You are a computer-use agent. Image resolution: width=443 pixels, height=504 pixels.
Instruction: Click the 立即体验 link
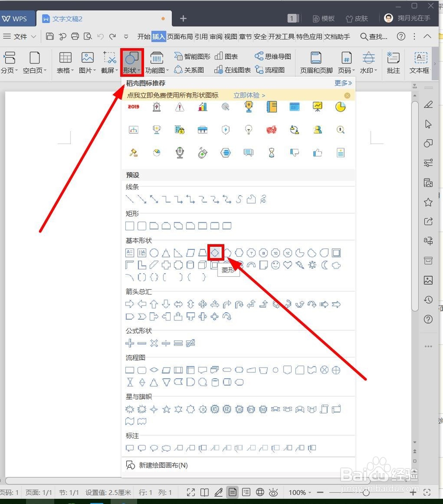tap(249, 96)
